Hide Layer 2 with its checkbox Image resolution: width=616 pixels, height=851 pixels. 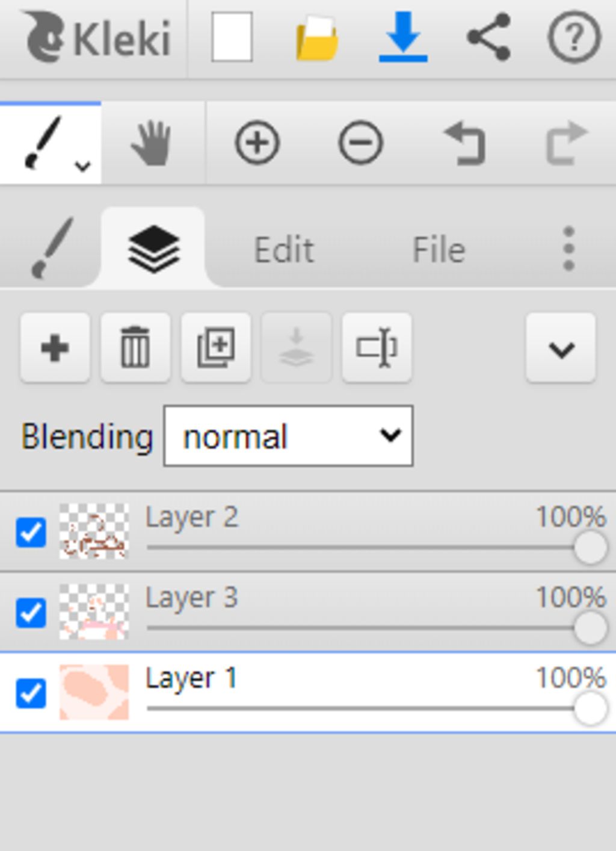coord(31,533)
